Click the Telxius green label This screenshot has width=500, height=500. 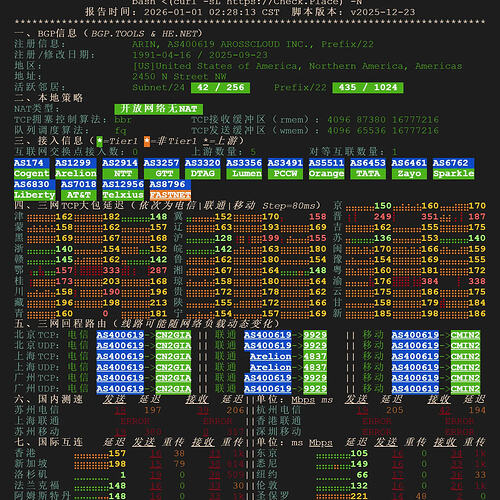(x=123, y=195)
